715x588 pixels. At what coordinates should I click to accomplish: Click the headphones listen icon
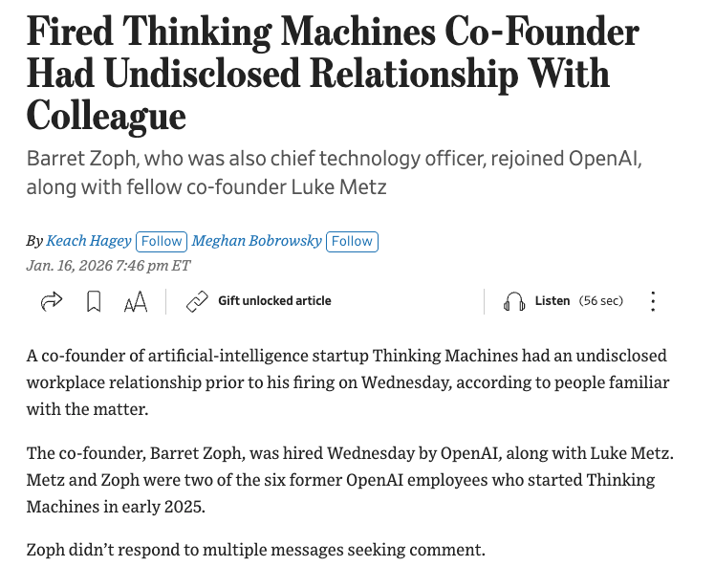pos(514,301)
